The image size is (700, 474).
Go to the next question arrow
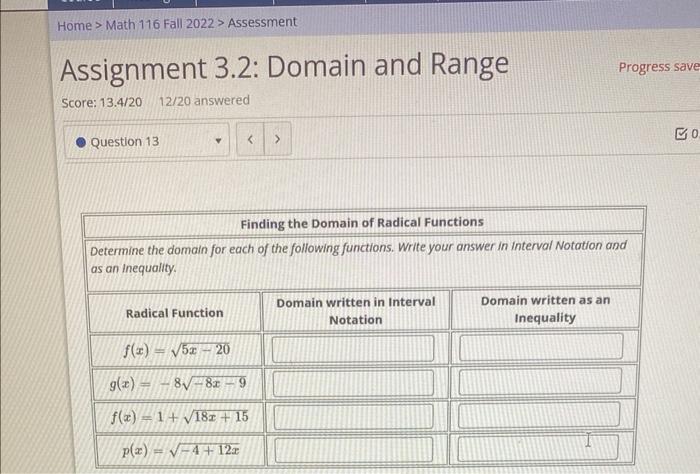tap(277, 139)
